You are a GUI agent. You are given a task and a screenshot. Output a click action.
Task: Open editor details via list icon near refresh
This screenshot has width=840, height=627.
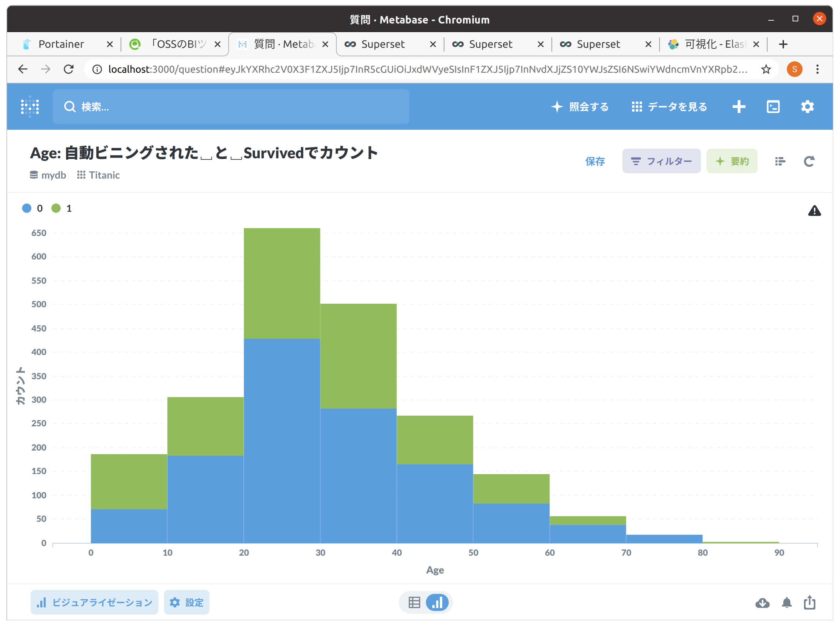tap(780, 161)
